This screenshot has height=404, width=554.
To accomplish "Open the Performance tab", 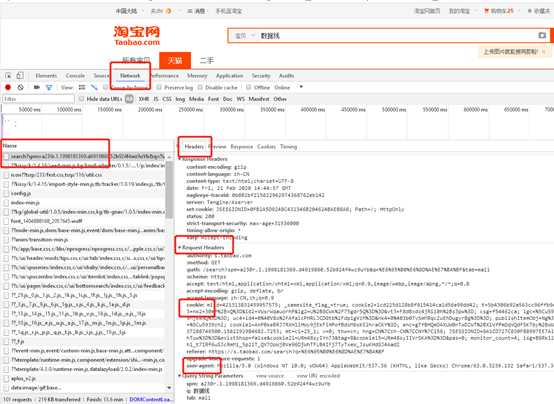I will [x=164, y=76].
